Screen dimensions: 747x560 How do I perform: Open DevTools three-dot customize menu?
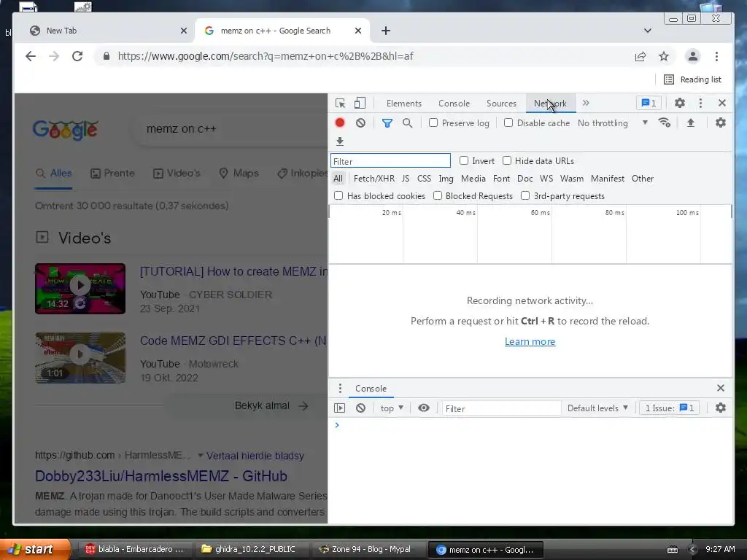[700, 103]
